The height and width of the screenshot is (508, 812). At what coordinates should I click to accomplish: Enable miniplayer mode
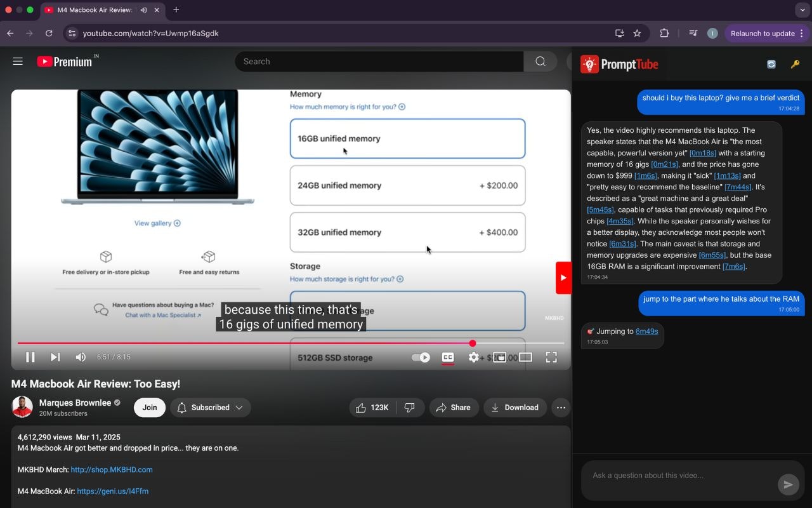tap(500, 357)
